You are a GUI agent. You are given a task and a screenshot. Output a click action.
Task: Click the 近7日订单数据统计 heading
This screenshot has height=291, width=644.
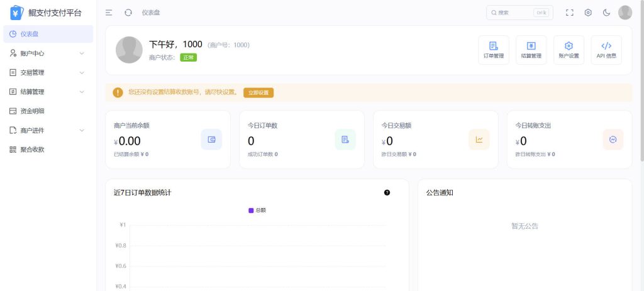[x=143, y=192]
